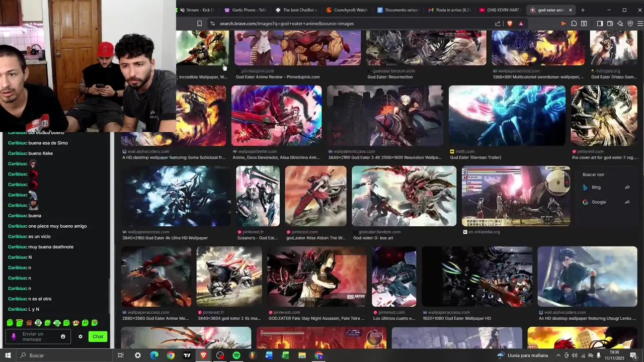Open the chat emoji picker
The width and height of the screenshot is (644, 362).
coord(63,336)
